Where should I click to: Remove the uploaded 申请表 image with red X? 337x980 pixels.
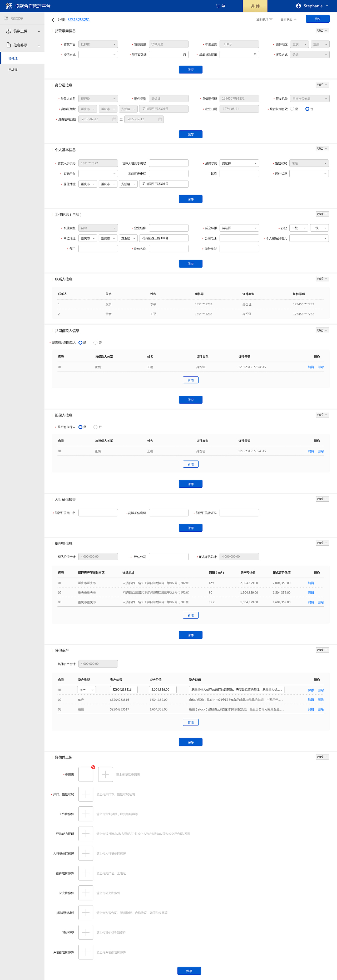point(93,767)
